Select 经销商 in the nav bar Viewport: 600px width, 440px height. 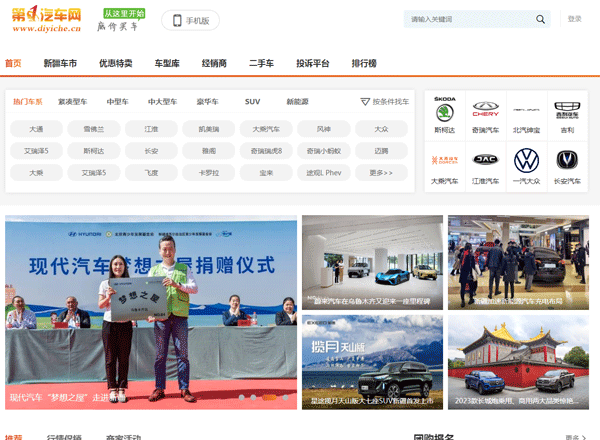(x=214, y=64)
